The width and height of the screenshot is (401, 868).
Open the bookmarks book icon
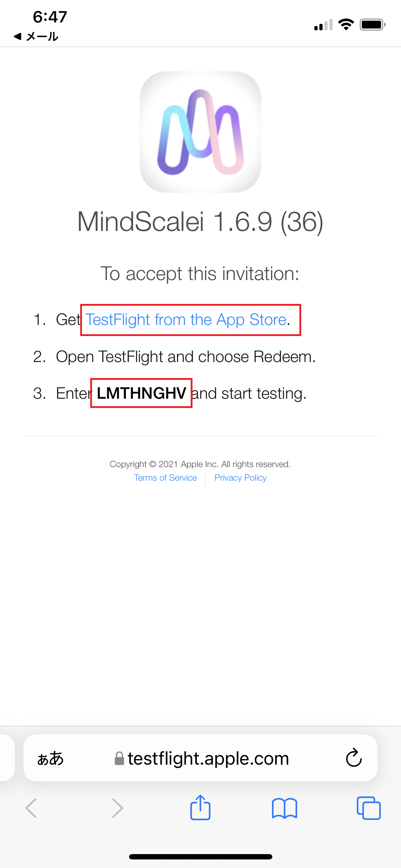pyautogui.click(x=284, y=808)
